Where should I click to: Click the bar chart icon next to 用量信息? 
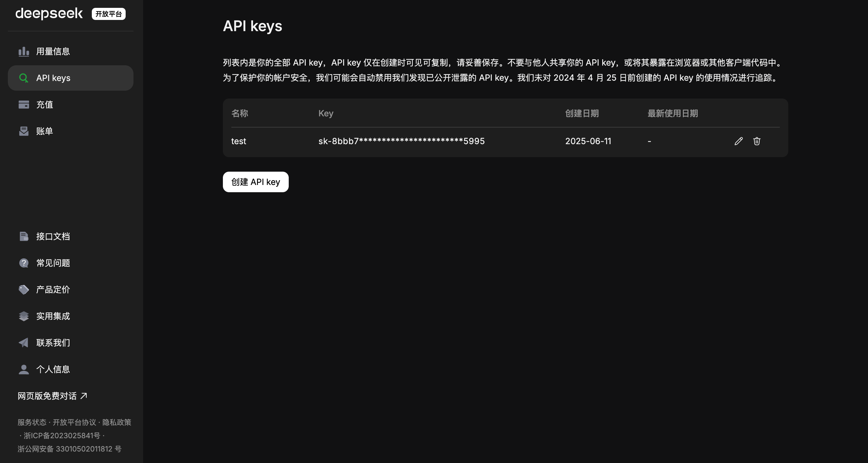(x=24, y=51)
